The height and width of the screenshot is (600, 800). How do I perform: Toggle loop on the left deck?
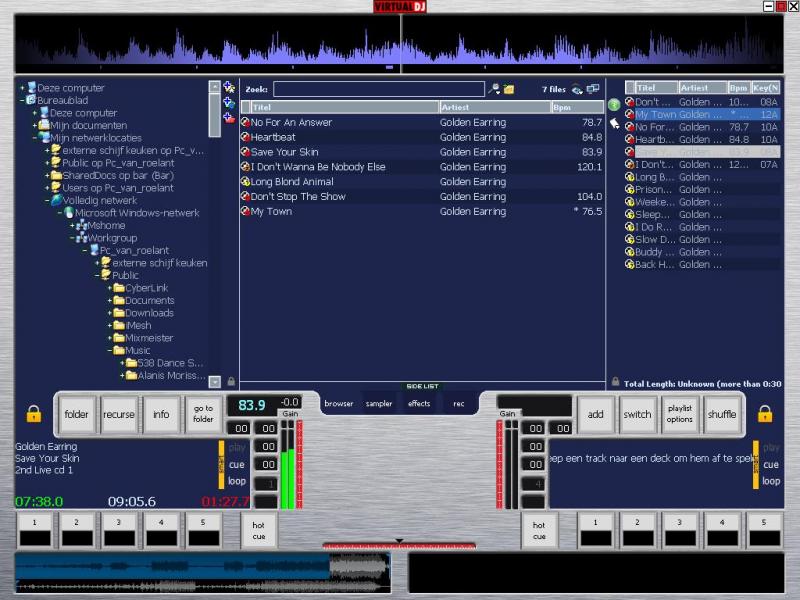[x=237, y=481]
